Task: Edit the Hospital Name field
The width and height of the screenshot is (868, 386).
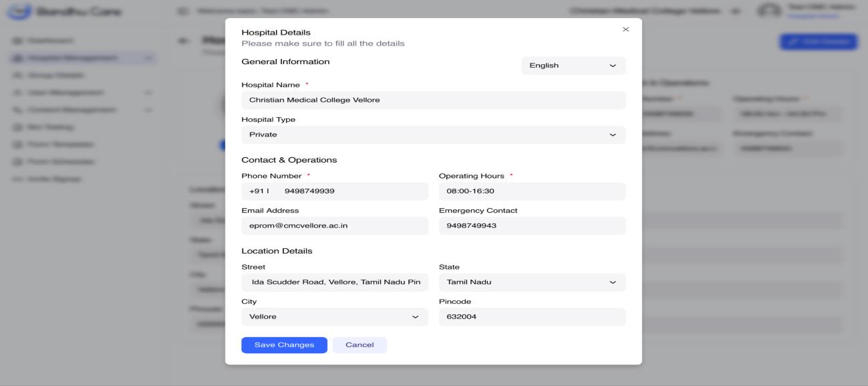Action: [x=434, y=100]
